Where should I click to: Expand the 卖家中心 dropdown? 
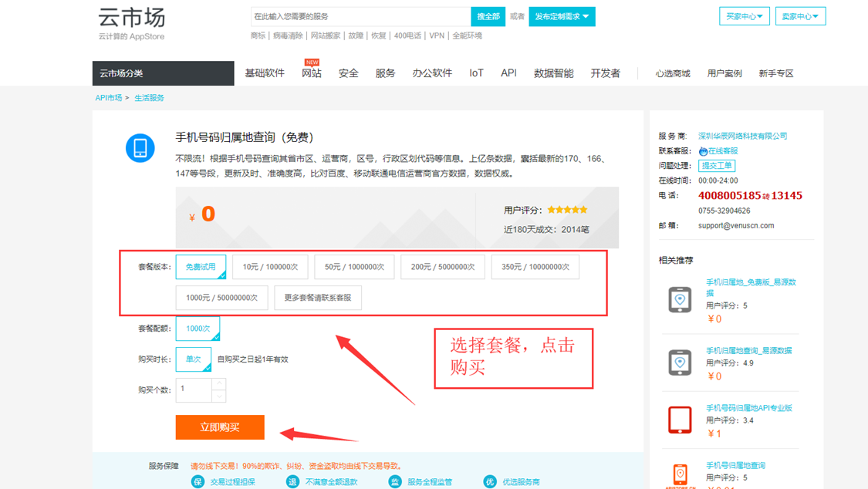[800, 16]
